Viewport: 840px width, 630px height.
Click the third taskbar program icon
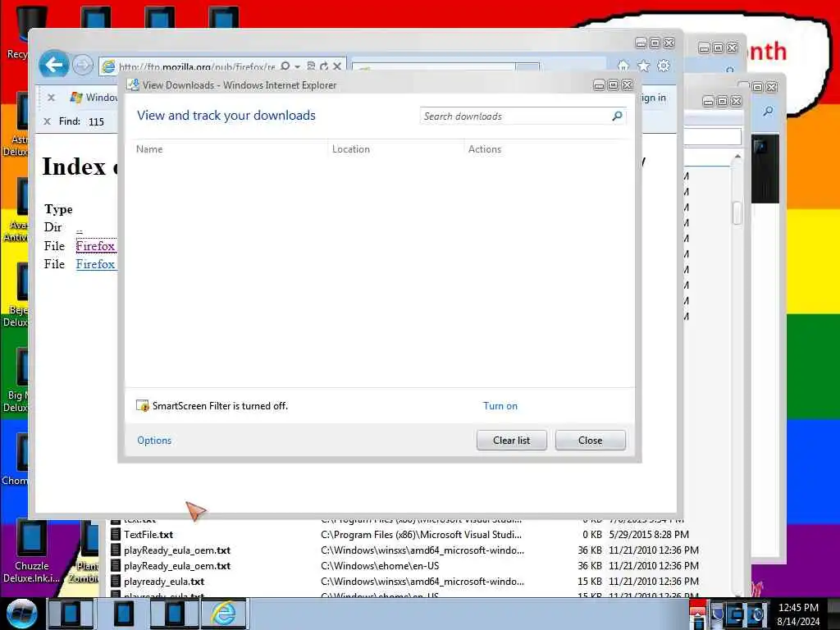coord(173,614)
